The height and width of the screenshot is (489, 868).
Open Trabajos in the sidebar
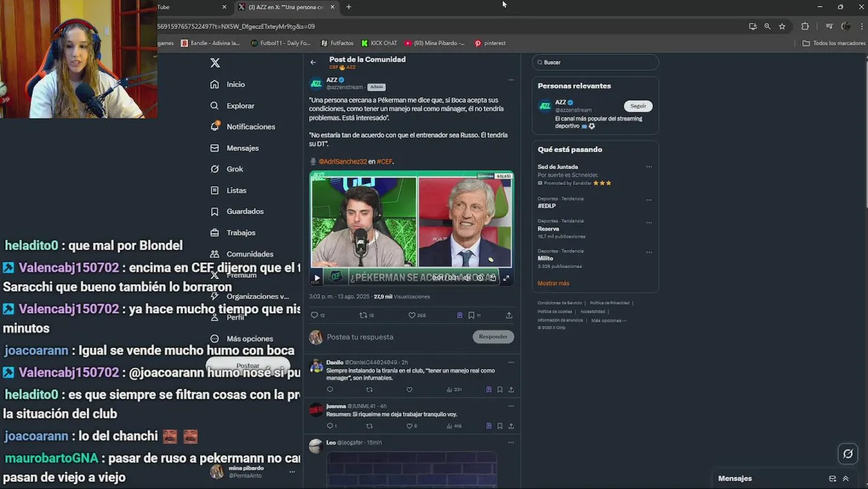pos(233,232)
